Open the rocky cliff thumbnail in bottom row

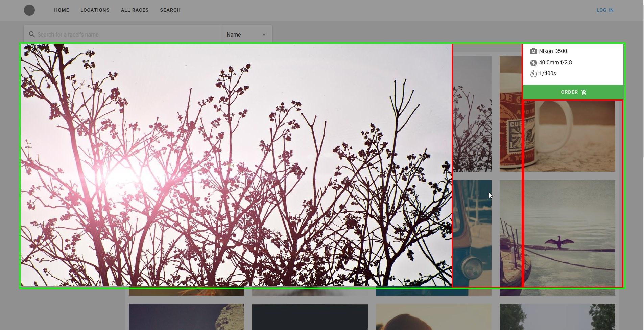[186, 317]
